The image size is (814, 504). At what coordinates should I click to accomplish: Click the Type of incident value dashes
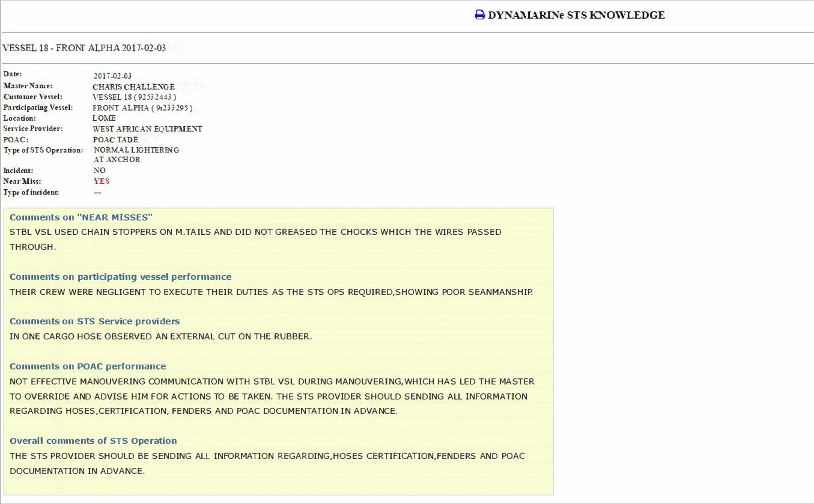point(97,193)
